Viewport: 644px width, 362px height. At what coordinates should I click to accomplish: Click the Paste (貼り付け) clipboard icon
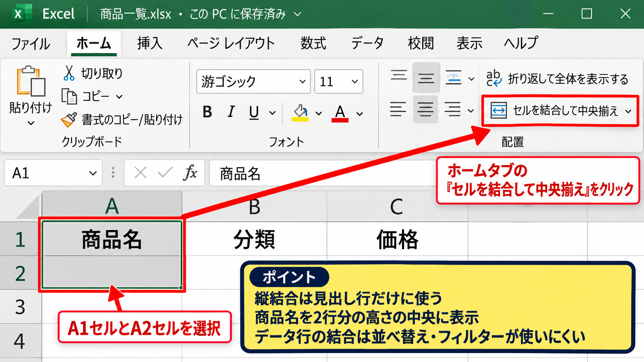point(30,81)
